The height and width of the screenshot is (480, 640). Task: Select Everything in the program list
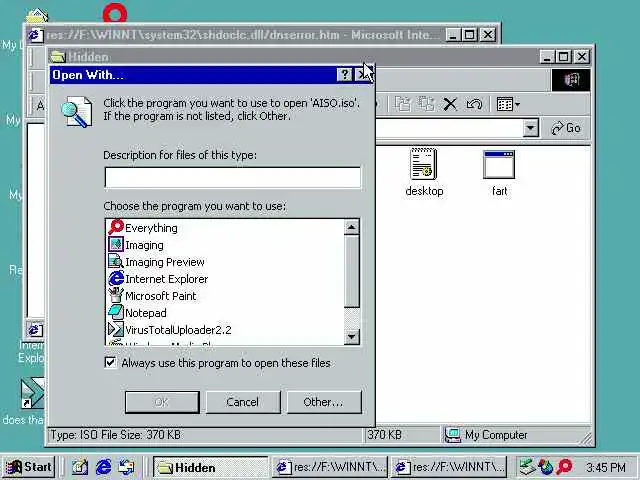pos(143,228)
